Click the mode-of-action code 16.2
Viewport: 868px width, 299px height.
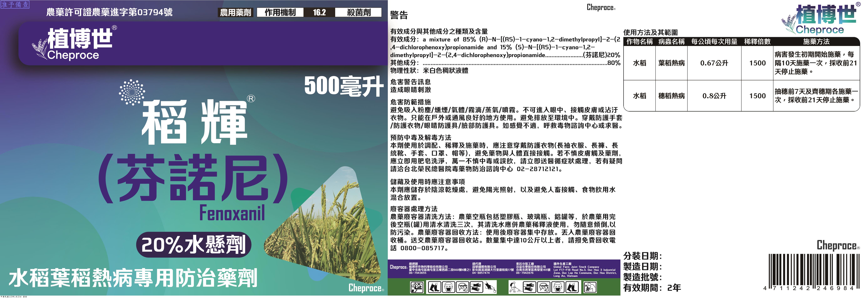click(319, 13)
